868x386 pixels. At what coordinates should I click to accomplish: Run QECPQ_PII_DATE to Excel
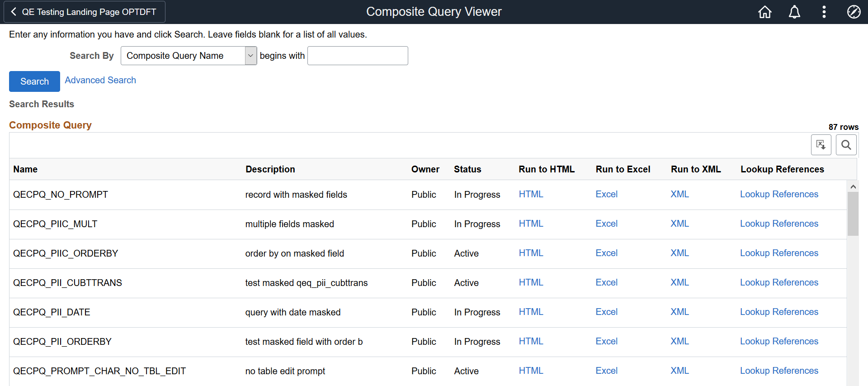click(x=606, y=312)
